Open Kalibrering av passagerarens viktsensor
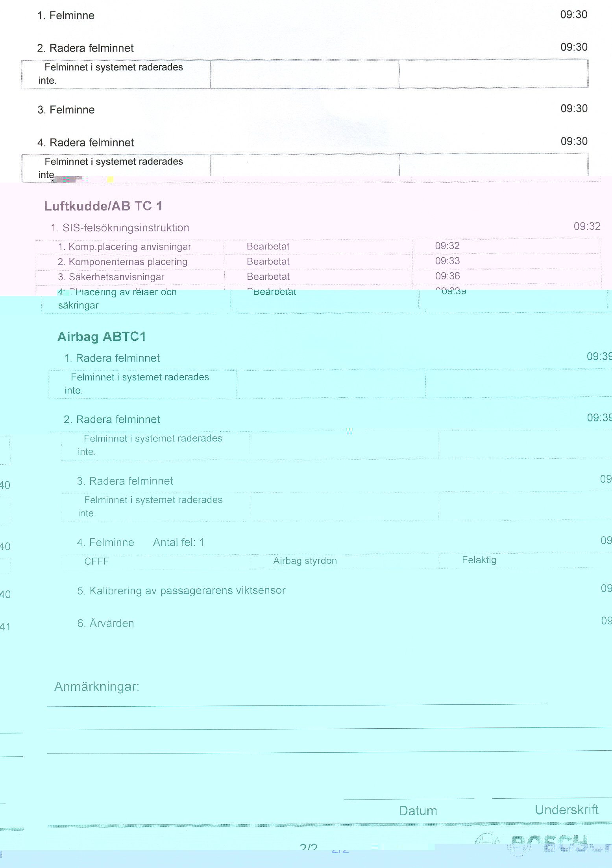Viewport: 612px width, 868px height. coord(187,591)
